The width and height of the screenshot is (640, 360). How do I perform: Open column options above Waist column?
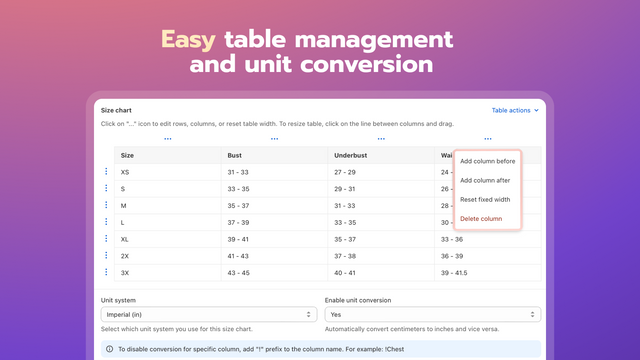coord(488,139)
